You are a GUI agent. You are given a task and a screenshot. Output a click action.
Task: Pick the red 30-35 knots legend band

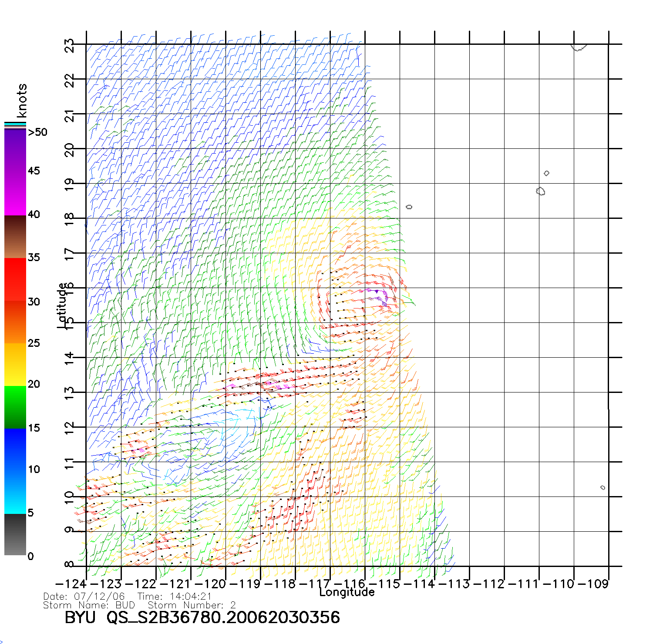[x=15, y=279]
